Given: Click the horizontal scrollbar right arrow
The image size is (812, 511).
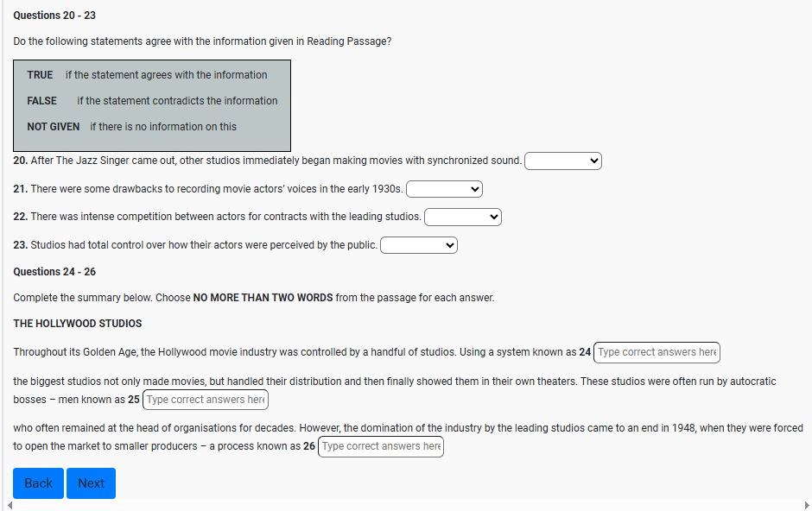Looking at the screenshot, I should point(804,505).
